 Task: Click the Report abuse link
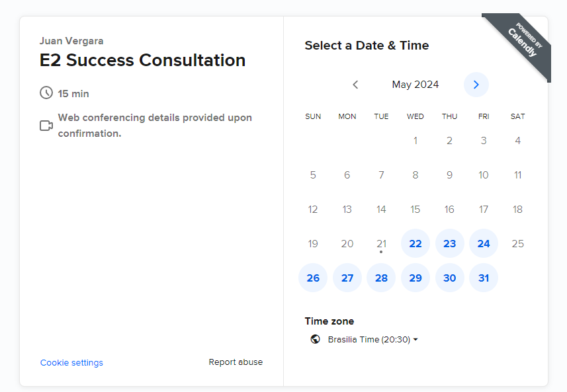235,362
